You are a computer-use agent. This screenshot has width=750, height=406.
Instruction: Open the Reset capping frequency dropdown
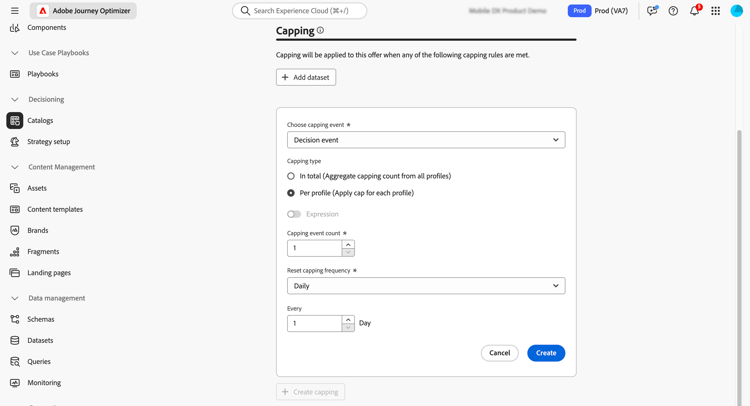[425, 286]
